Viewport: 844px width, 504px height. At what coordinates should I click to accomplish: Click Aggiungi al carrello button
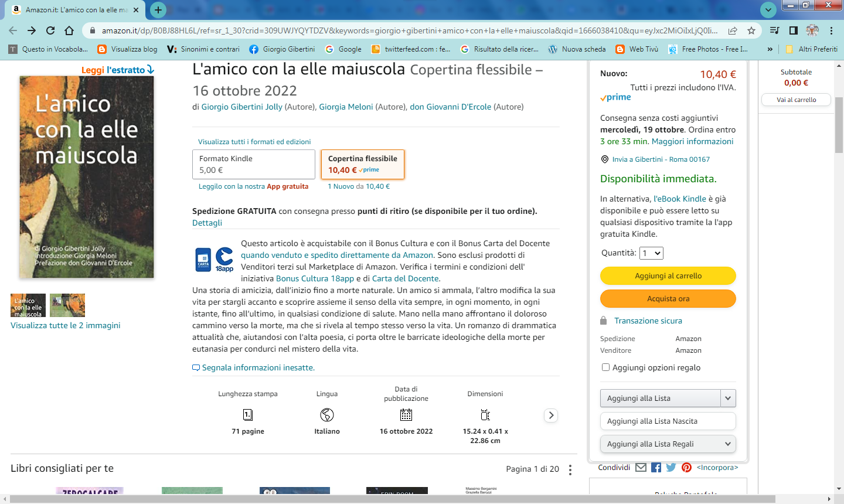pos(668,275)
